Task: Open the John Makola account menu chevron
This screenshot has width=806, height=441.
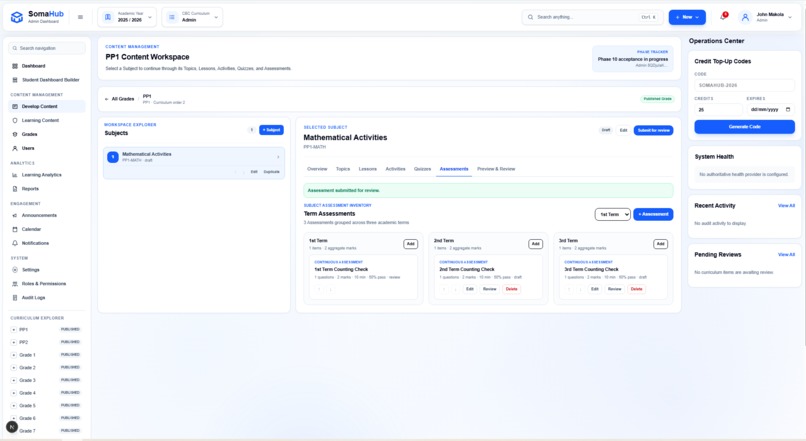Action: [x=790, y=17]
